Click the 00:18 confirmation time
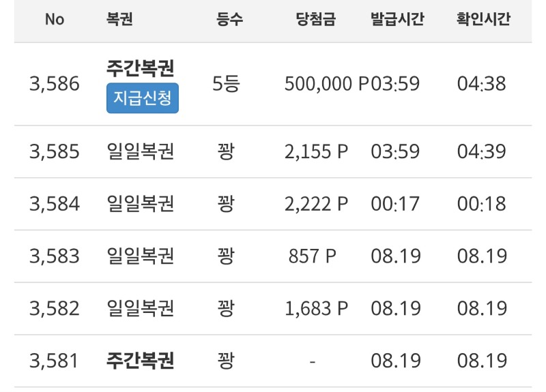 click(x=482, y=204)
